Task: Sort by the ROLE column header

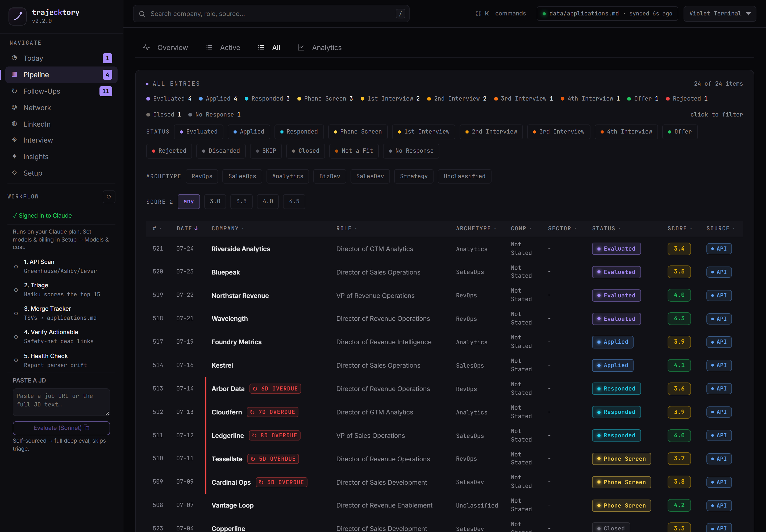Action: click(346, 228)
